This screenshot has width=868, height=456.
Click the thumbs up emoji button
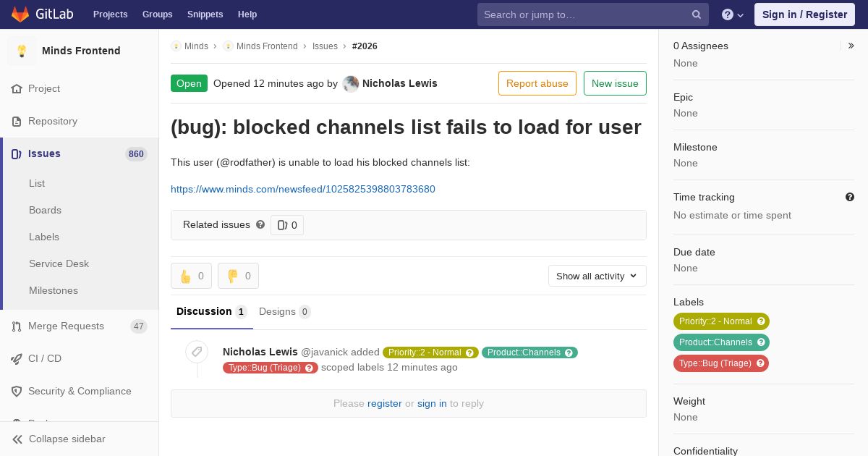191,276
